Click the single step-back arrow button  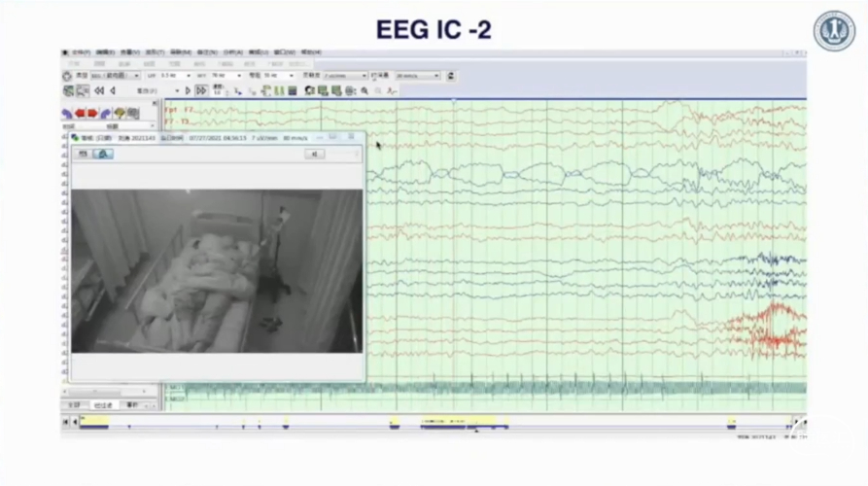(113, 90)
